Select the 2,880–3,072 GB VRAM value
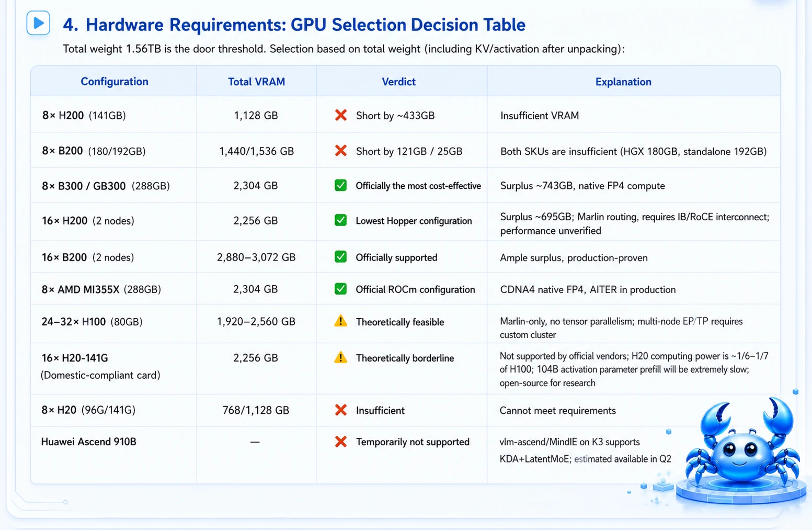The image size is (812, 530). click(256, 257)
